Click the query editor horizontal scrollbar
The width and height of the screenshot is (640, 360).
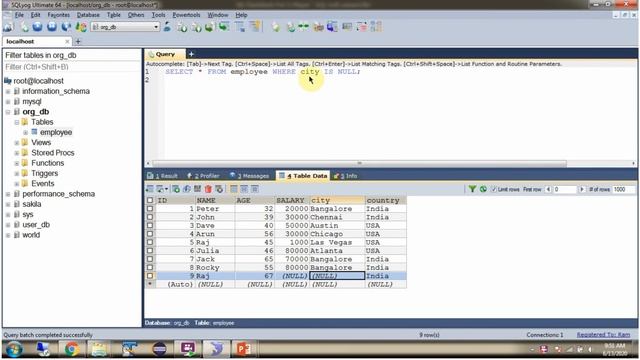(359, 163)
